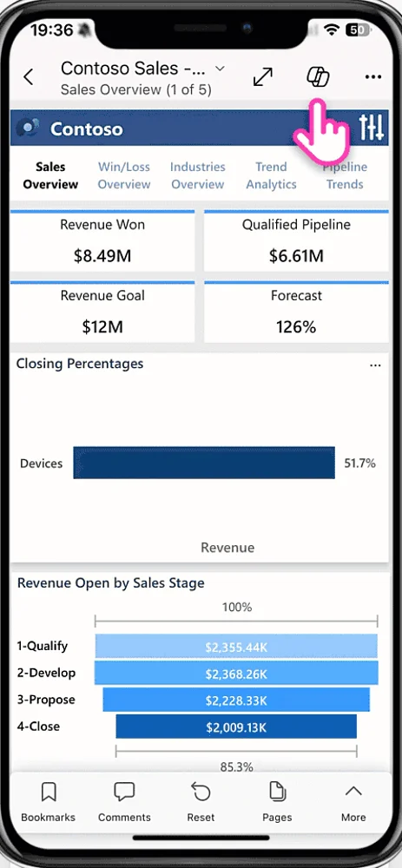This screenshot has height=868, width=402.
Task: Switch to Win/Loss Overview tab
Action: 124,175
